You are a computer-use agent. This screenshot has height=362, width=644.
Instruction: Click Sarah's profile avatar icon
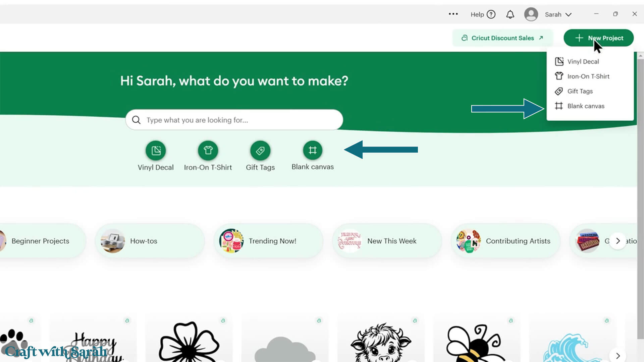(531, 14)
